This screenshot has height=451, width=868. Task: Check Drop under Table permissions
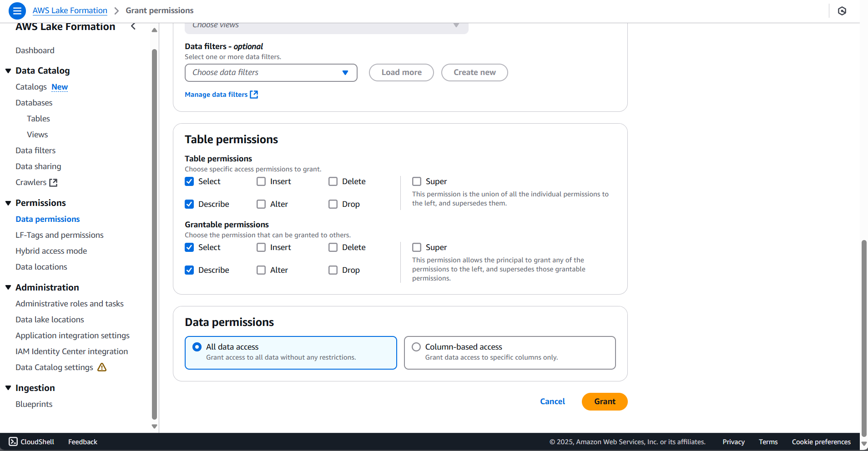point(333,204)
